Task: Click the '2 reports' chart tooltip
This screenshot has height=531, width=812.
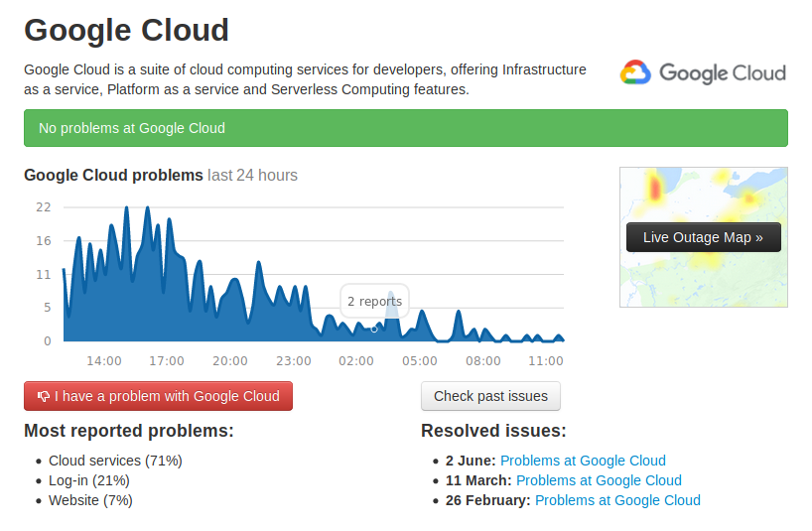Action: [x=374, y=301]
